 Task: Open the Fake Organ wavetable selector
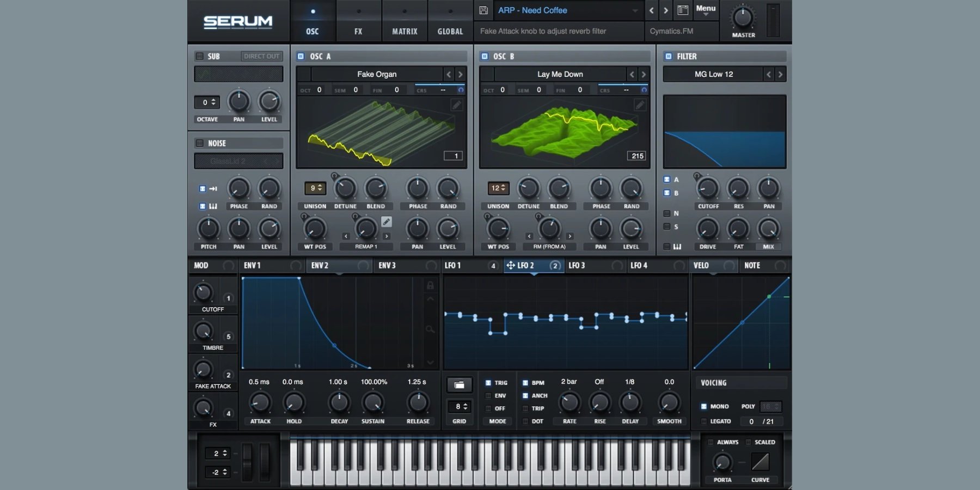click(377, 74)
